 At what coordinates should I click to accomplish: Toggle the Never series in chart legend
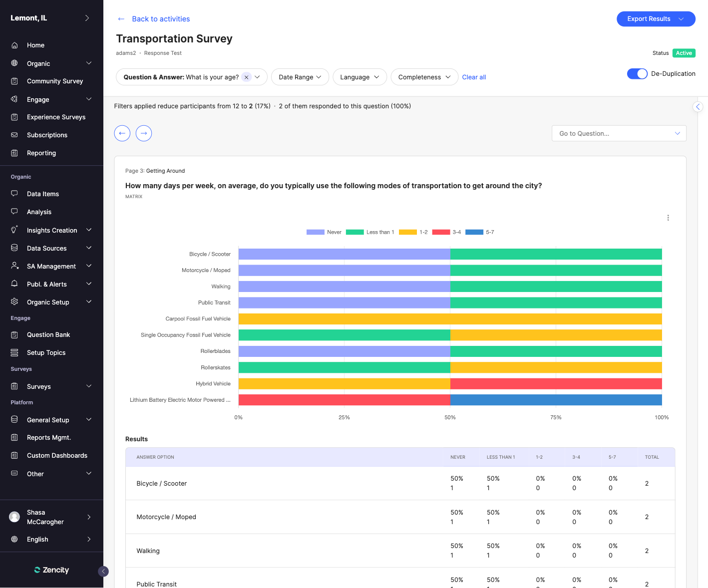pyautogui.click(x=324, y=232)
